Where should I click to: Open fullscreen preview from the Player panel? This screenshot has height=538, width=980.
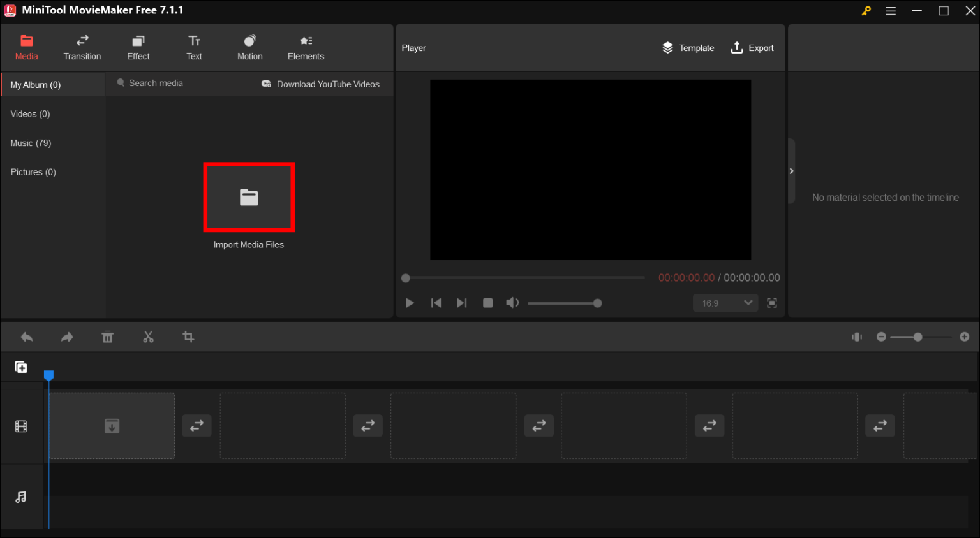(x=772, y=303)
